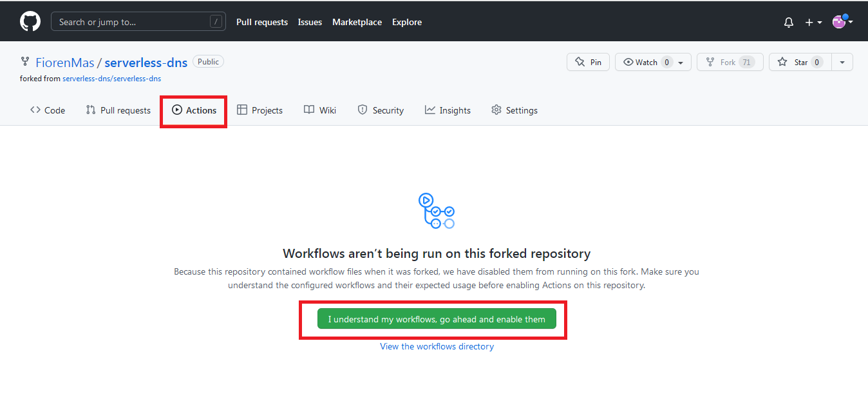Open upstream serverless-dns/serverless-dns link
The image size is (868, 401).
[x=111, y=79]
